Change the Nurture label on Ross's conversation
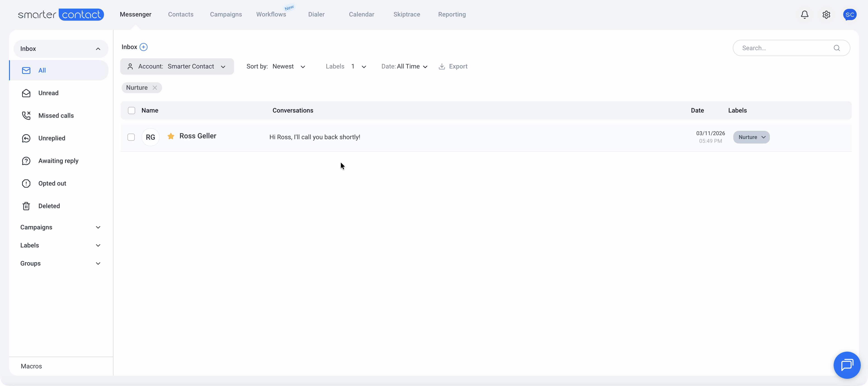 click(751, 137)
